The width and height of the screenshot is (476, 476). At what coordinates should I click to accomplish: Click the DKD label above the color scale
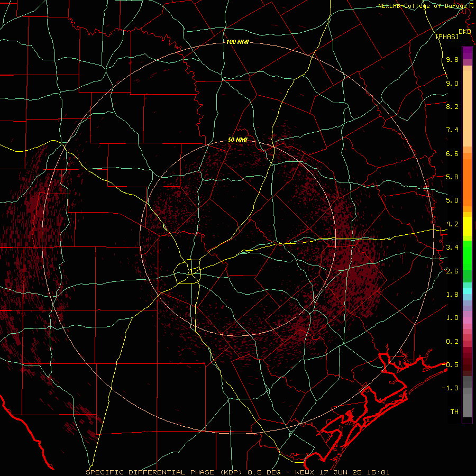tap(465, 32)
